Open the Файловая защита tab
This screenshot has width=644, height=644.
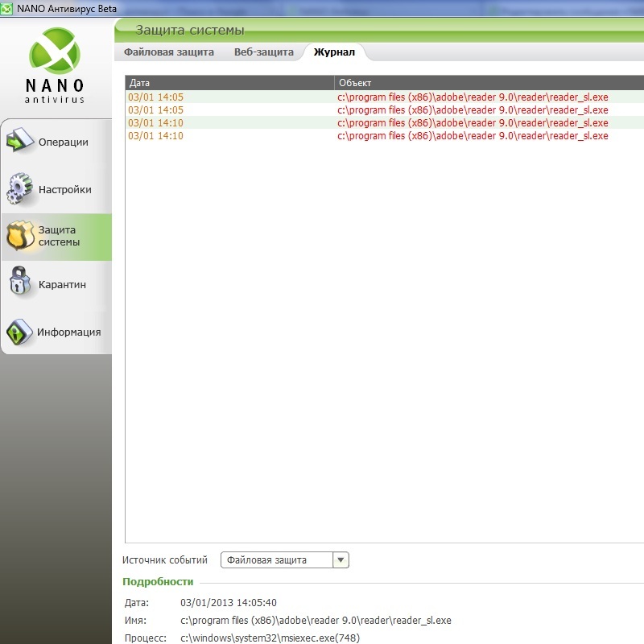pos(169,52)
